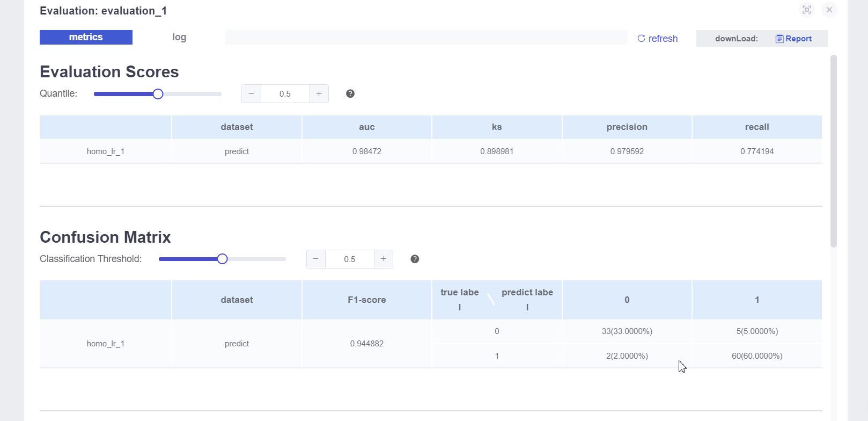Decrease Classification Threshold with the minus button
868x421 pixels.
click(316, 259)
